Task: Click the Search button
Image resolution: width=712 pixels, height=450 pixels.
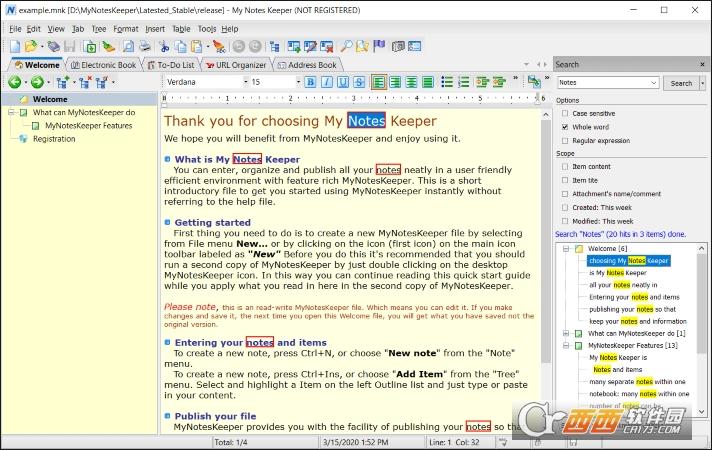Action: (681, 83)
